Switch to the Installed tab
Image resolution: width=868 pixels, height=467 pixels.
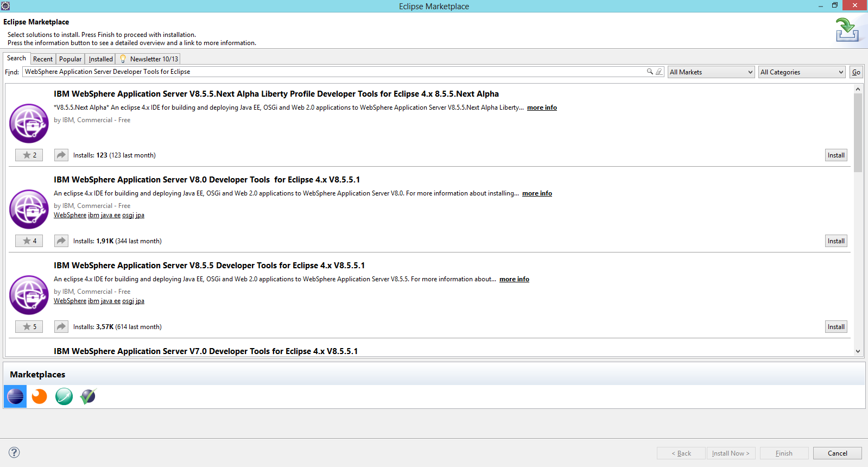[x=101, y=59]
